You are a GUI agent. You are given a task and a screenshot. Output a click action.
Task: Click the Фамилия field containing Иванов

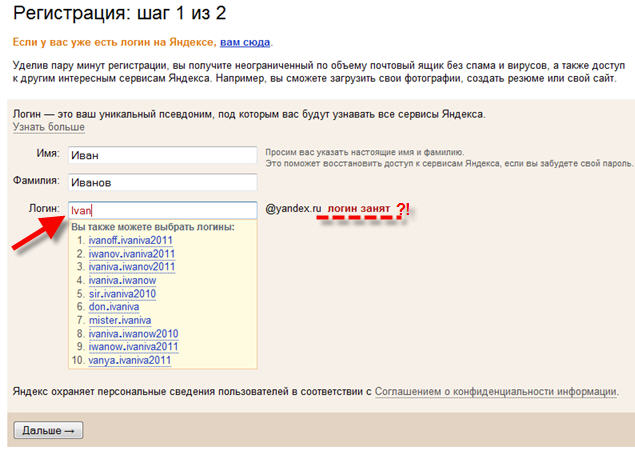pyautogui.click(x=160, y=182)
